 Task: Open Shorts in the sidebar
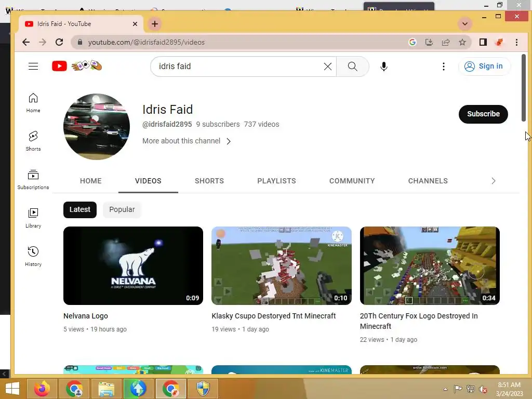(x=33, y=141)
